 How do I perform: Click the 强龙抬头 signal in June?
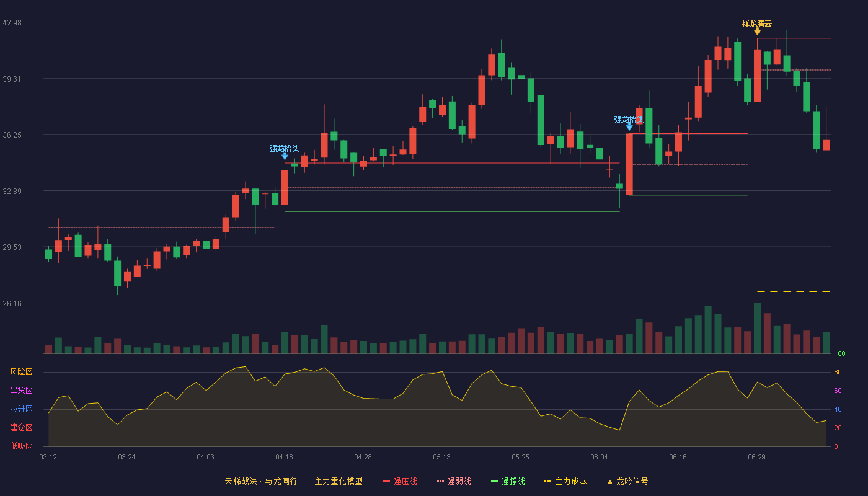(629, 120)
